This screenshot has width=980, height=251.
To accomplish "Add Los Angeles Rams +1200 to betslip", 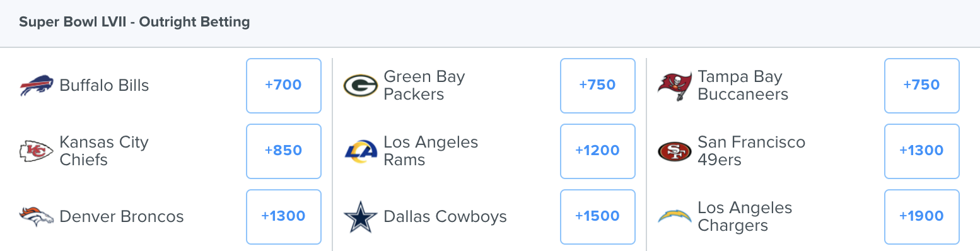I will [x=597, y=151].
